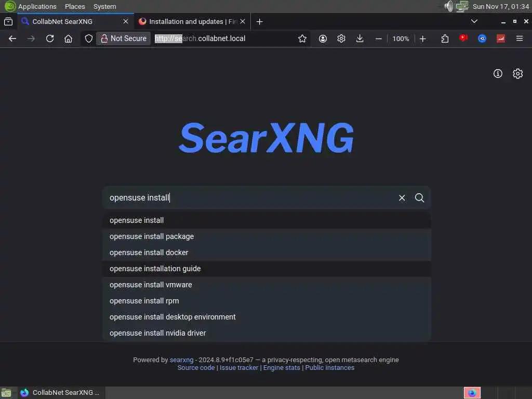Open Firefox View icon in tab bar
This screenshot has width=532, height=399.
pyautogui.click(x=8, y=22)
